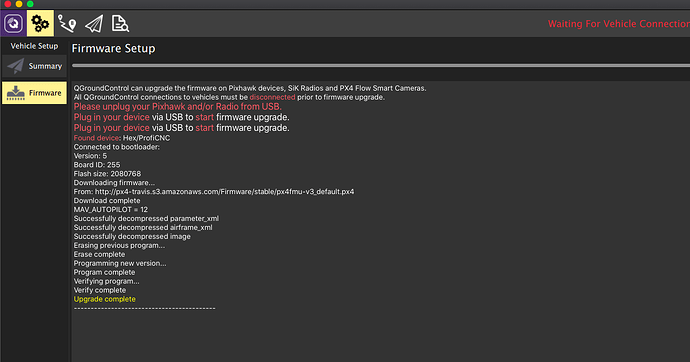Select the Firmware setup page
The height and width of the screenshot is (362, 690).
[34, 93]
